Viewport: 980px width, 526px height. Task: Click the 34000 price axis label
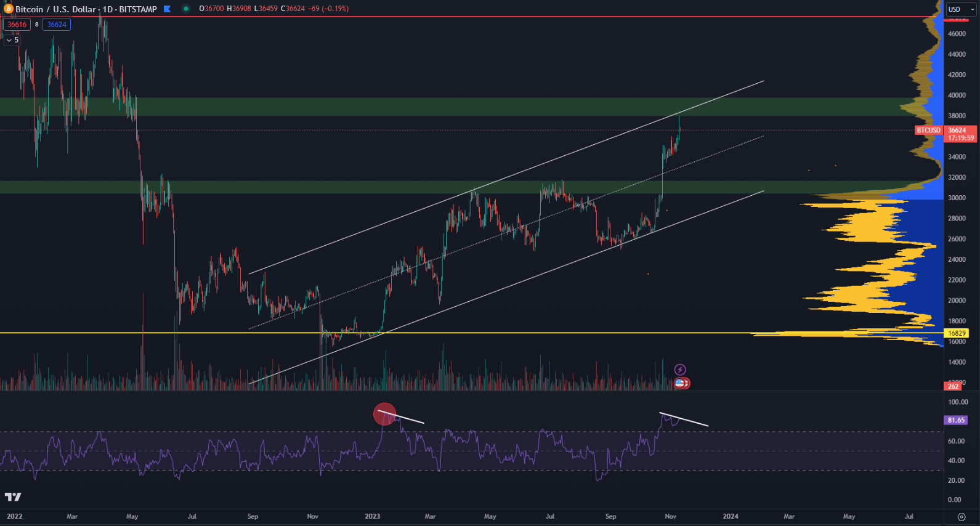coord(957,157)
